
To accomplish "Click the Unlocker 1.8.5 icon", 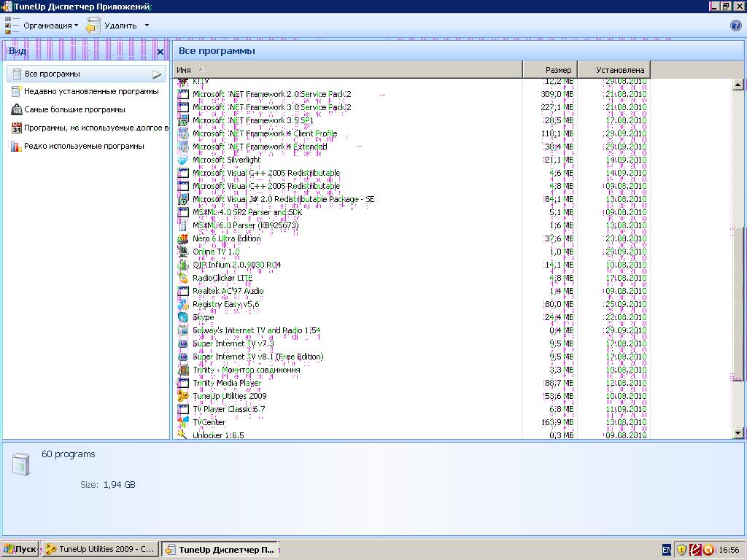I will (183, 435).
